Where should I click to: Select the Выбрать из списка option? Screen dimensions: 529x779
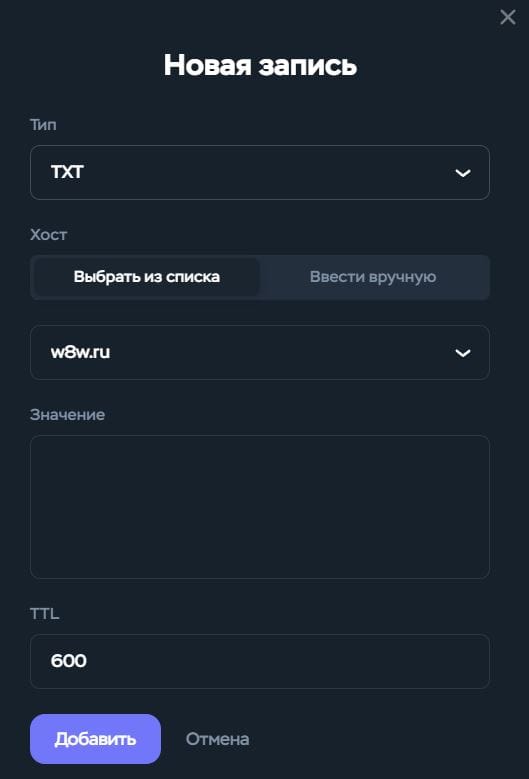tap(147, 277)
